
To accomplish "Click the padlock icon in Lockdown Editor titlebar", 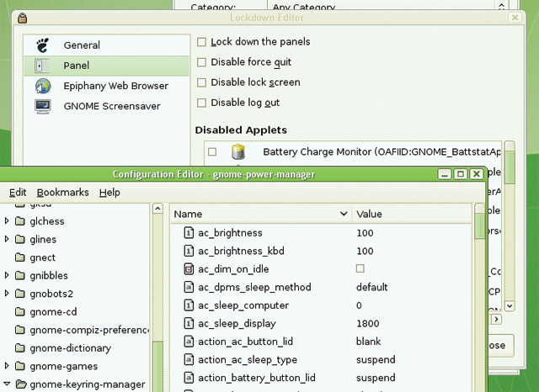I will [23, 19].
